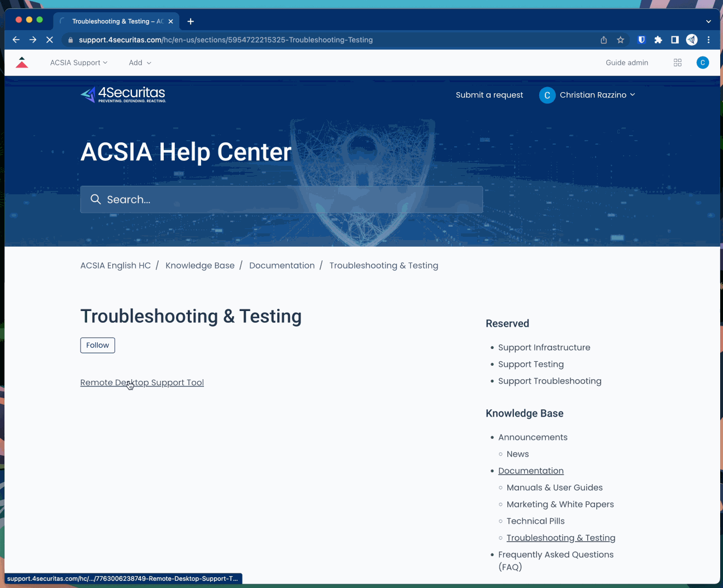The height and width of the screenshot is (588, 723).
Task: Open the Chrome profile avatar
Action: [x=692, y=40]
